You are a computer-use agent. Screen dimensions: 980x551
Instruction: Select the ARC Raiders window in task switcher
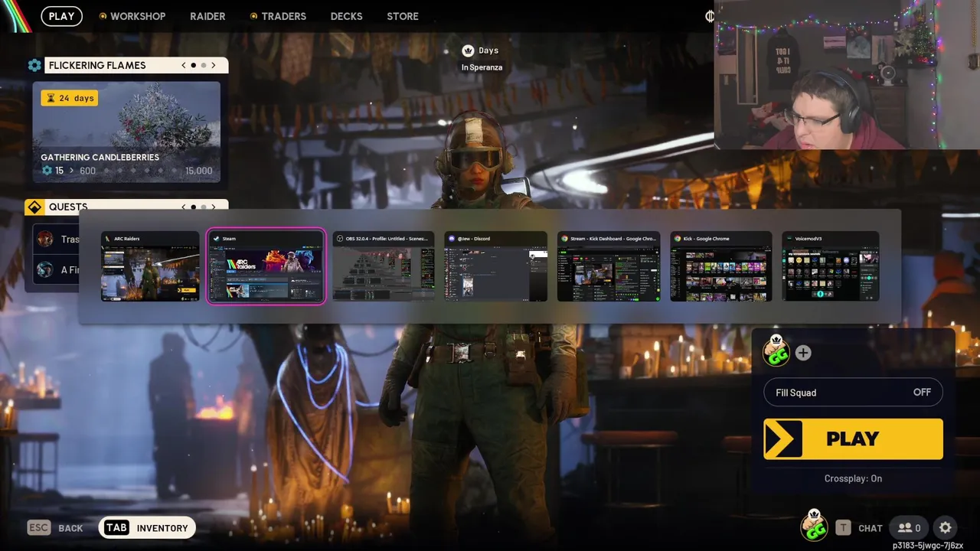pos(150,266)
